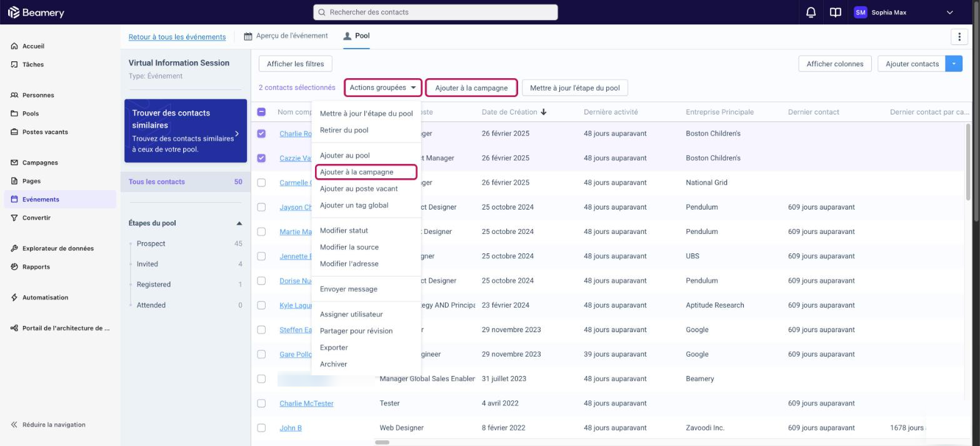Open the Ajouter contacts blue dropdown arrow

pos(954,63)
